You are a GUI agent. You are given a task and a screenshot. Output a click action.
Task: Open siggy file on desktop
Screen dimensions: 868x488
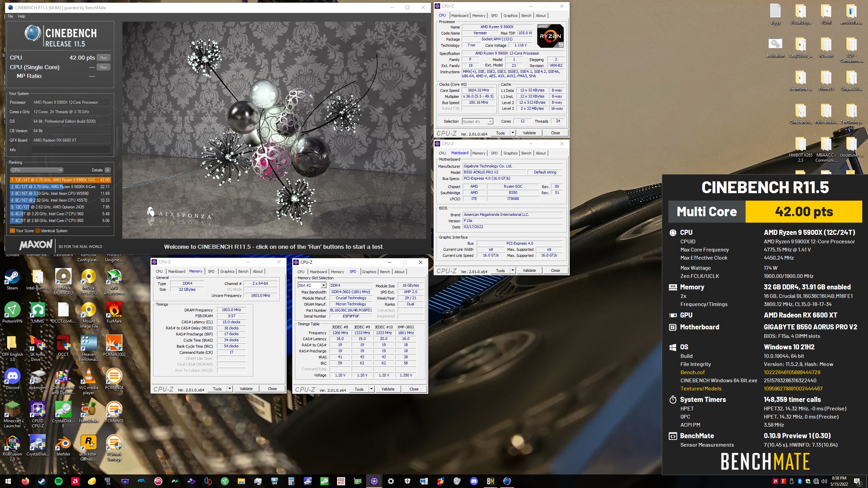point(775,14)
